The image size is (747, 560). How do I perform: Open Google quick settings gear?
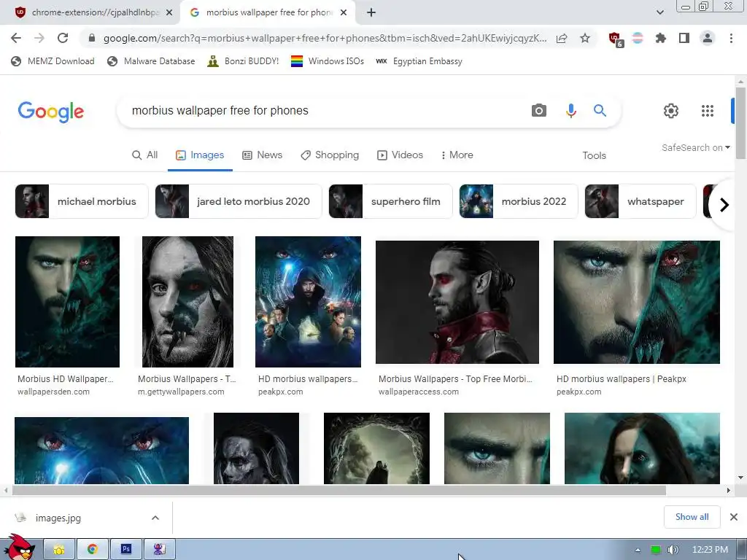click(x=671, y=111)
